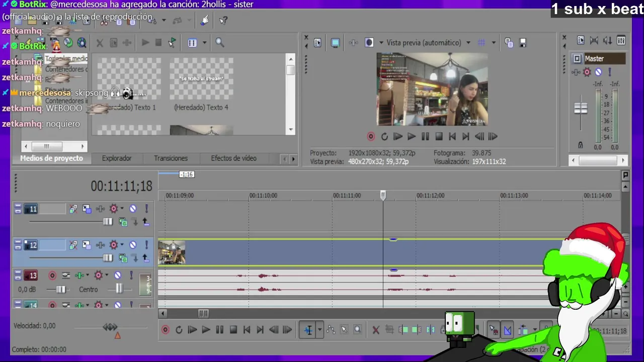644x362 pixels.
Task: Select the Envelope edit tool
Action: click(331, 330)
